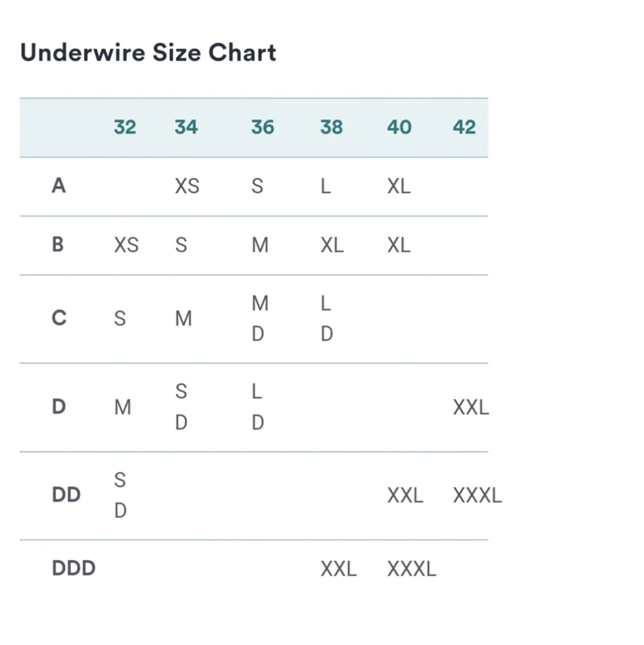The width and height of the screenshot is (644, 645).
Task: Click XS in the B cup row
Action: [x=126, y=245]
